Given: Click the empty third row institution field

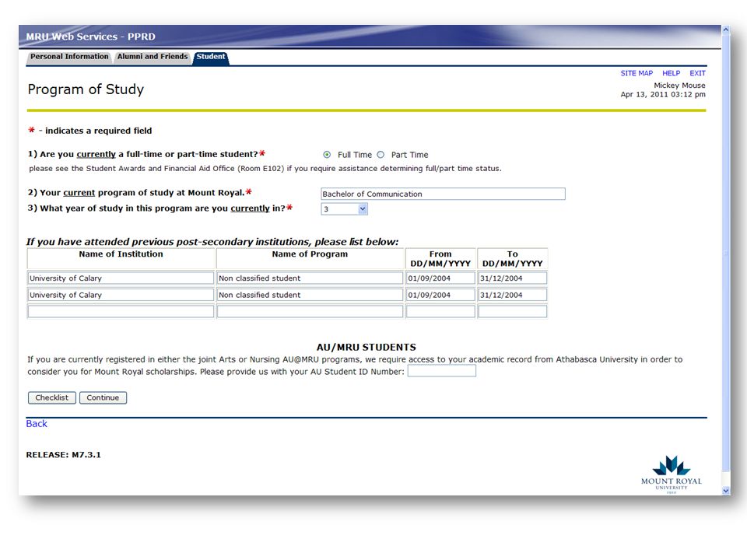Looking at the screenshot, I should coord(121,311).
